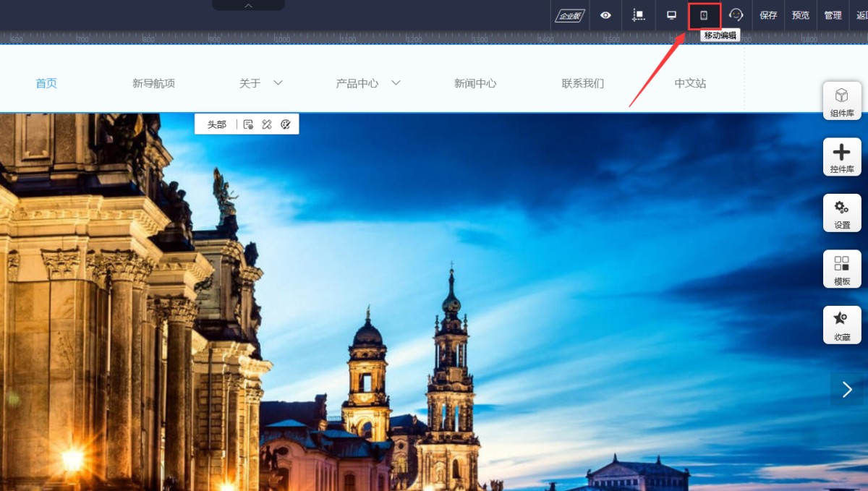Click the 头部 header label

coord(217,124)
